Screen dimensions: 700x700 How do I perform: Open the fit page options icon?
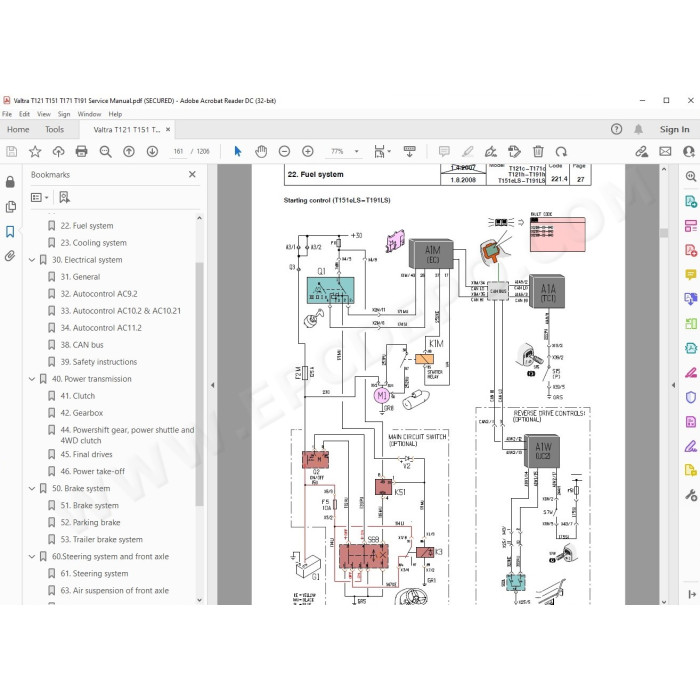coord(383,152)
